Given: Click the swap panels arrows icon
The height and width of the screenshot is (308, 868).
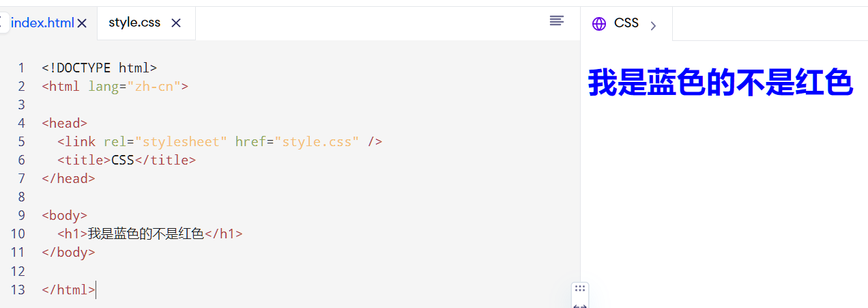Looking at the screenshot, I should coord(580,305).
